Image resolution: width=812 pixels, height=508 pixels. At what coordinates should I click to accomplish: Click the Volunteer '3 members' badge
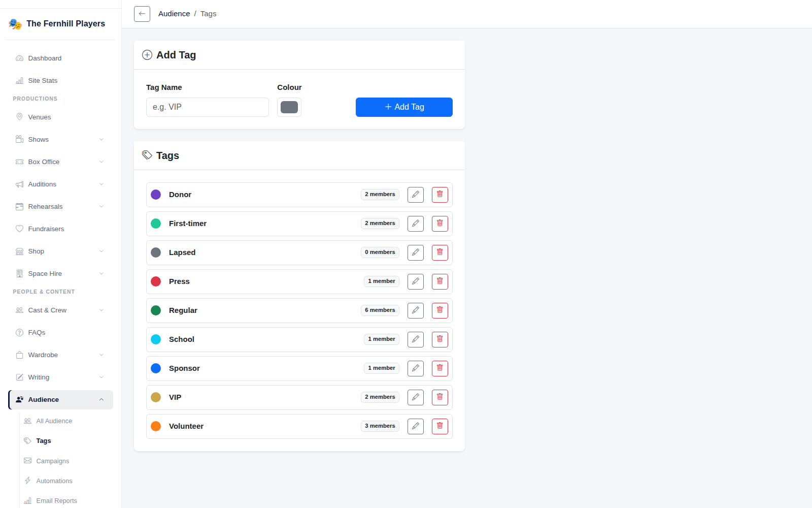tap(380, 426)
